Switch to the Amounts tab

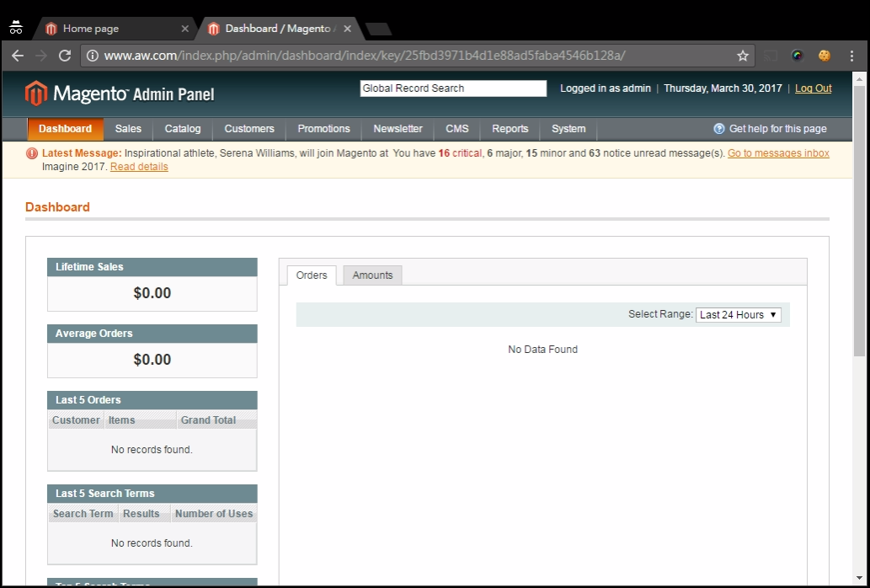coord(371,275)
